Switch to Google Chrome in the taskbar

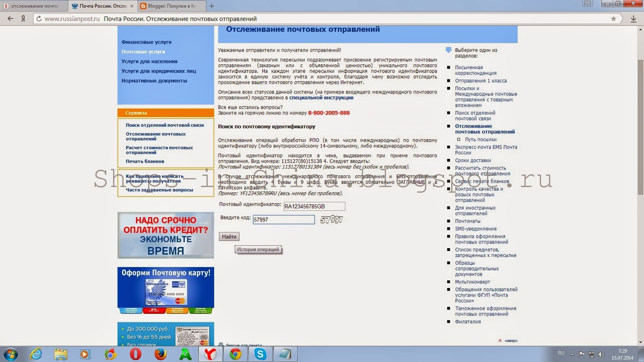[x=235, y=354]
